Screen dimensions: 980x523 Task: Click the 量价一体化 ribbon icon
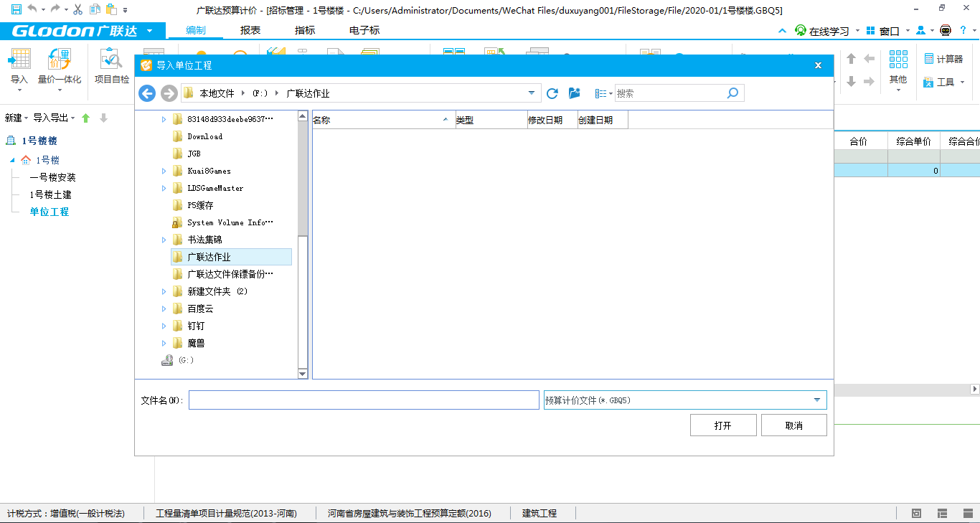click(x=60, y=69)
